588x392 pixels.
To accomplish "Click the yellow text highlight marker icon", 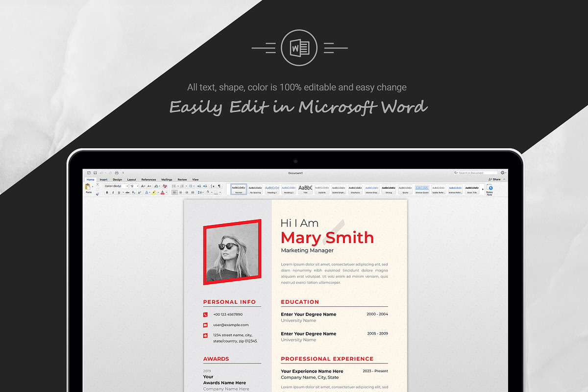I will point(154,192).
